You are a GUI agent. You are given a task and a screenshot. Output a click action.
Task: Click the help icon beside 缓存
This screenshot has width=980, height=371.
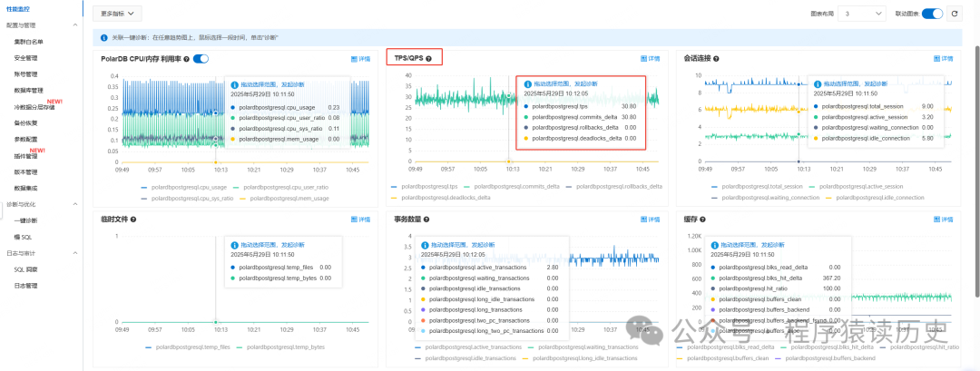pyautogui.click(x=703, y=220)
